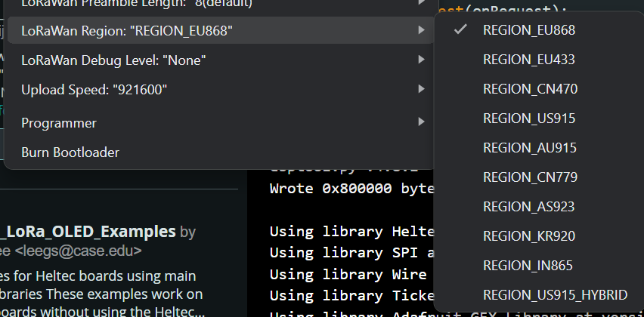Open LoRaWan Preamble Length entry
This screenshot has width=644, height=317.
point(221,4)
